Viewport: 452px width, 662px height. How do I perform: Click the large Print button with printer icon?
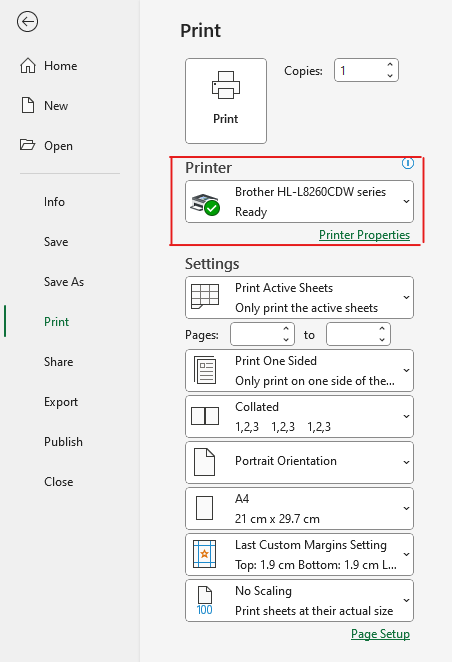[226, 101]
